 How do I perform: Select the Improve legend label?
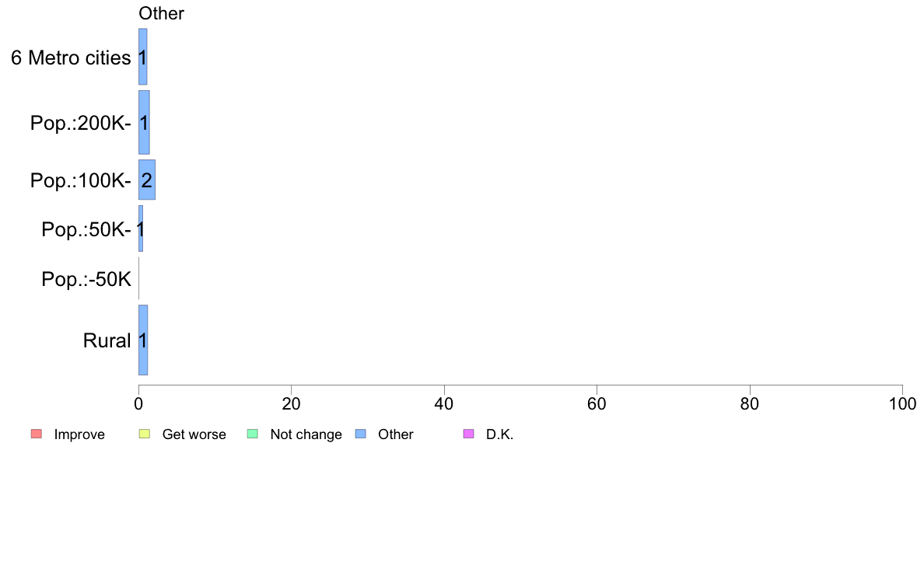pyautogui.click(x=79, y=434)
